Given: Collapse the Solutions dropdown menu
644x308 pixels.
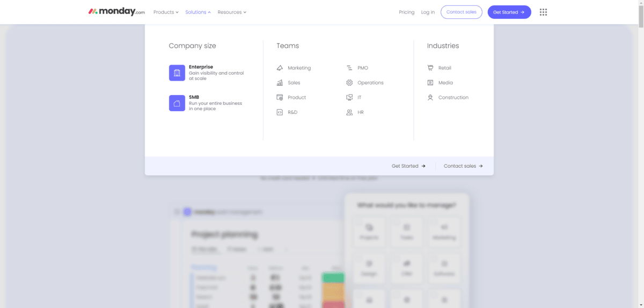Looking at the screenshot, I should (198, 12).
